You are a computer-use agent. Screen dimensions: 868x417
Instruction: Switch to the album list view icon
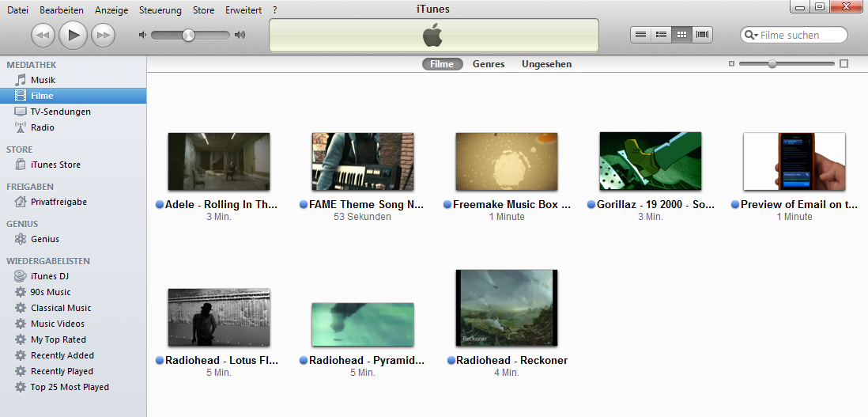pyautogui.click(x=661, y=34)
